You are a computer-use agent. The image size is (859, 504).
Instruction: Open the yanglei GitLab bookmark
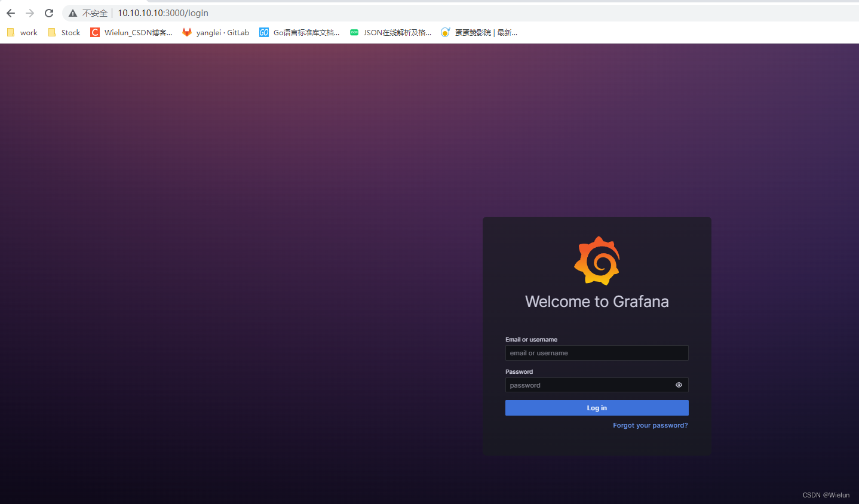(x=216, y=32)
